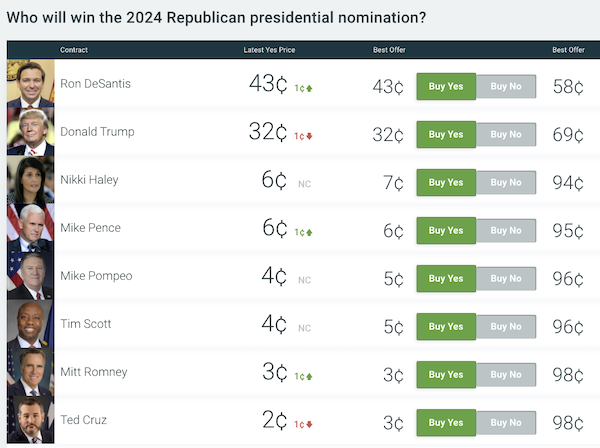Select Ted Cruz's photo thumbnail
The image size is (600, 448).
tap(30, 420)
